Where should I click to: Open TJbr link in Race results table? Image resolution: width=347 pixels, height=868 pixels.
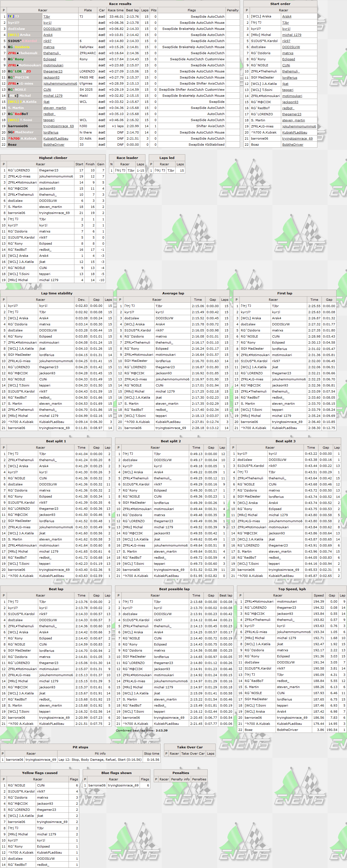pos(46,17)
